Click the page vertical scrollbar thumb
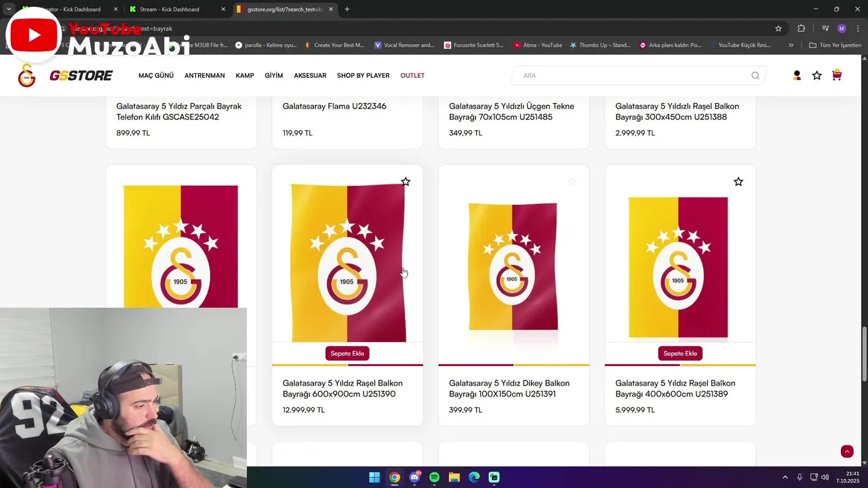 coord(864,354)
